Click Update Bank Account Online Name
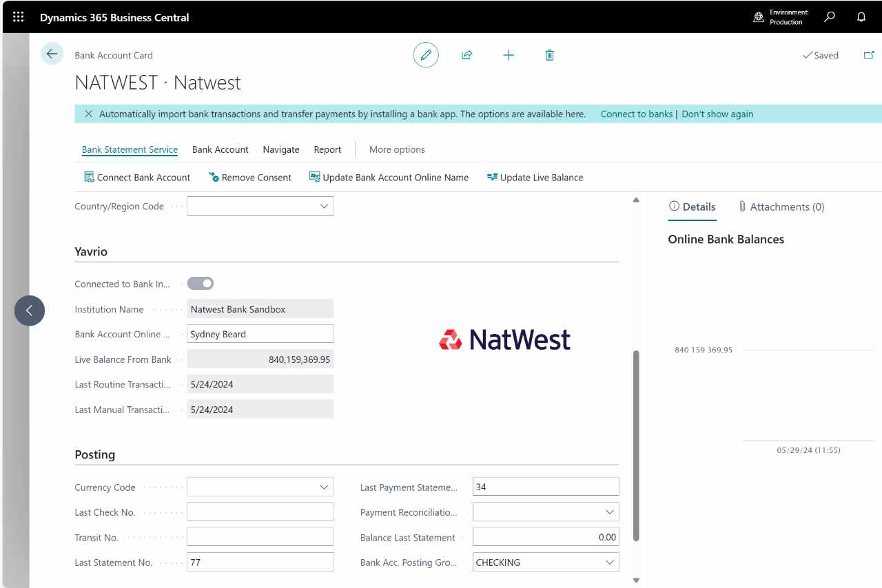 [389, 178]
